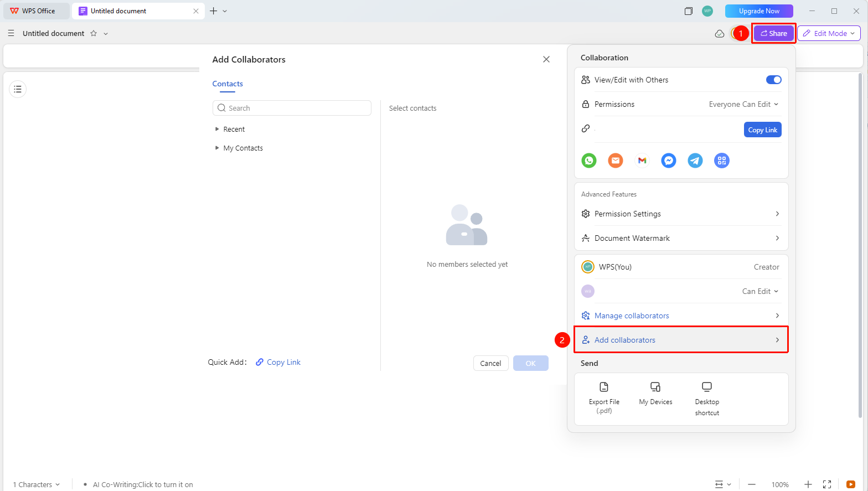Send to My Devices
The width and height of the screenshot is (868, 491).
pyautogui.click(x=655, y=394)
